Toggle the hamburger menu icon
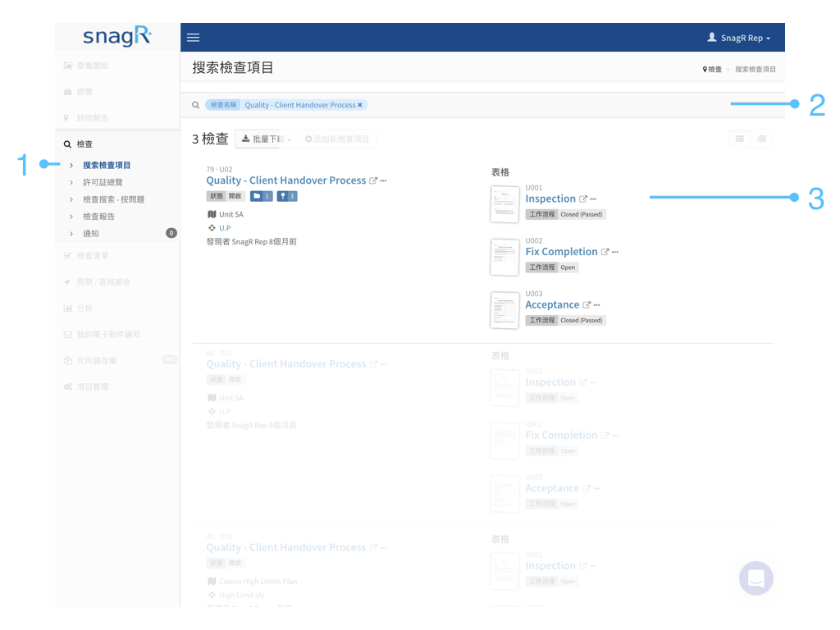The image size is (840, 630). pyautogui.click(x=193, y=38)
